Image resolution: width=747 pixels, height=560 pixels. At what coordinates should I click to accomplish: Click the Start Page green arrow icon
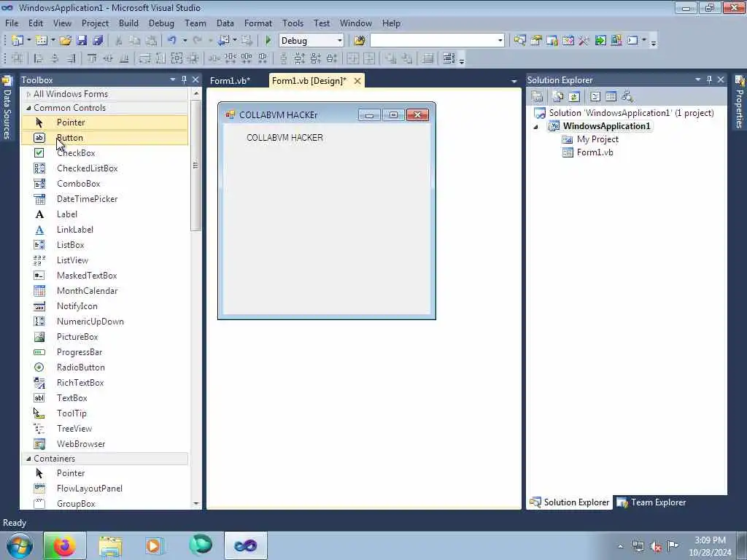[x=600, y=41]
